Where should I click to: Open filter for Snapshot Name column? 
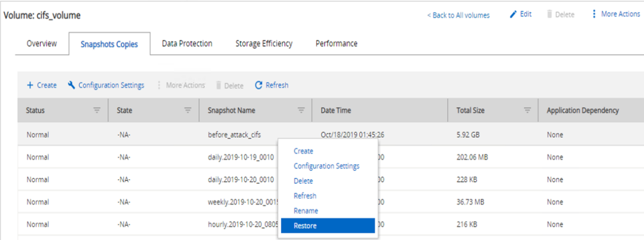coord(301,110)
